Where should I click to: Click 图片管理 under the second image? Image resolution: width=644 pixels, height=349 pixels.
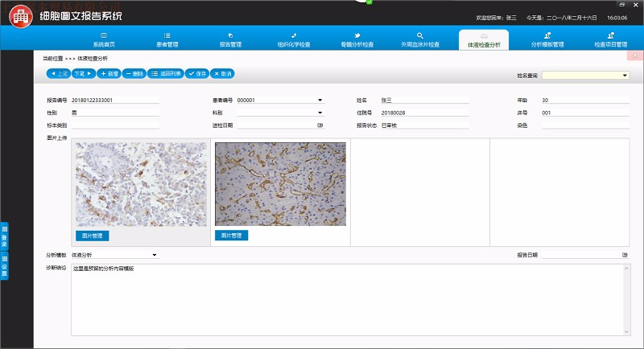pos(231,236)
